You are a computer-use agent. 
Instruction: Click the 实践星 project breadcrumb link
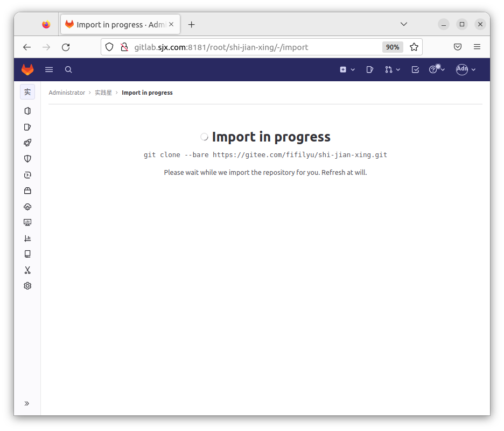pos(103,93)
